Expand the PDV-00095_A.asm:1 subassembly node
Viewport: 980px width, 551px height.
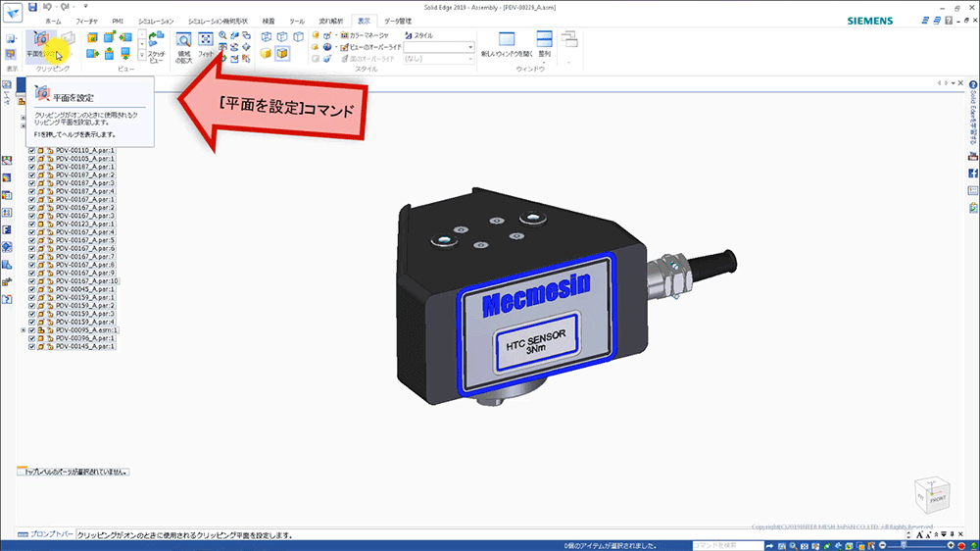coord(23,330)
